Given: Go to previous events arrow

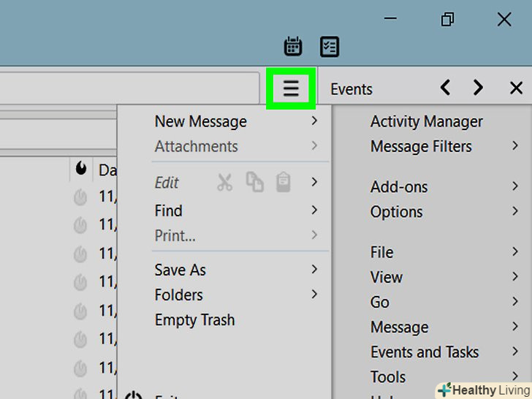Looking at the screenshot, I should [x=446, y=88].
